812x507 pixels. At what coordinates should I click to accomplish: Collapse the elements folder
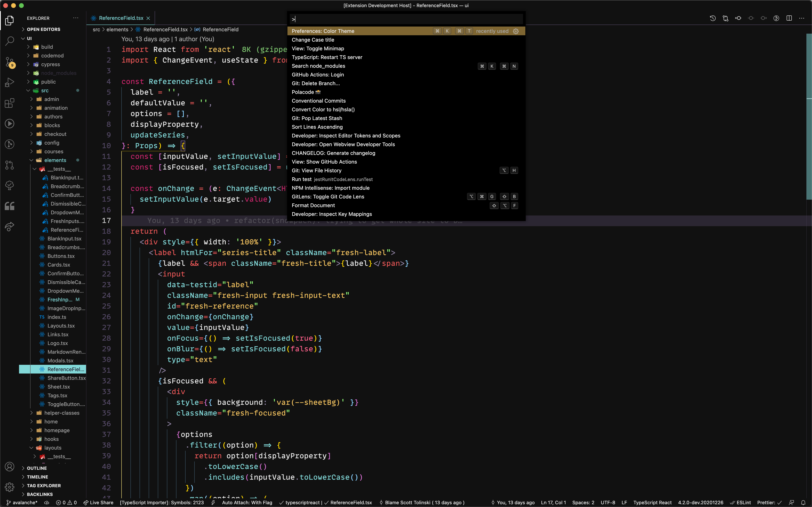click(55, 160)
